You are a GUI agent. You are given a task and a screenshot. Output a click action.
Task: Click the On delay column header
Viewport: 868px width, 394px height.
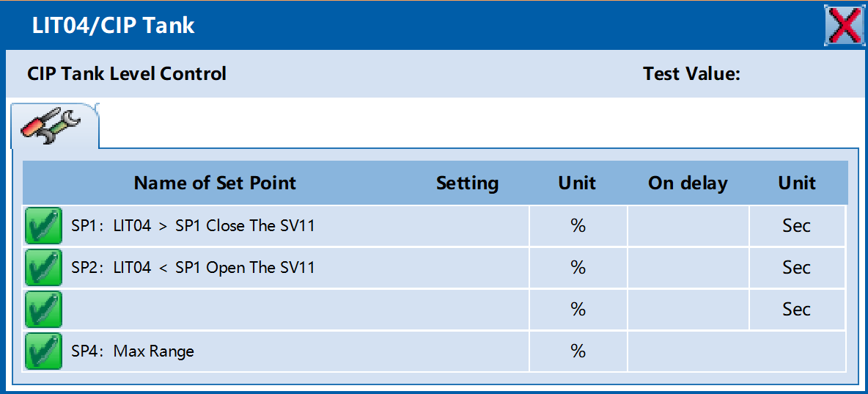click(x=688, y=183)
